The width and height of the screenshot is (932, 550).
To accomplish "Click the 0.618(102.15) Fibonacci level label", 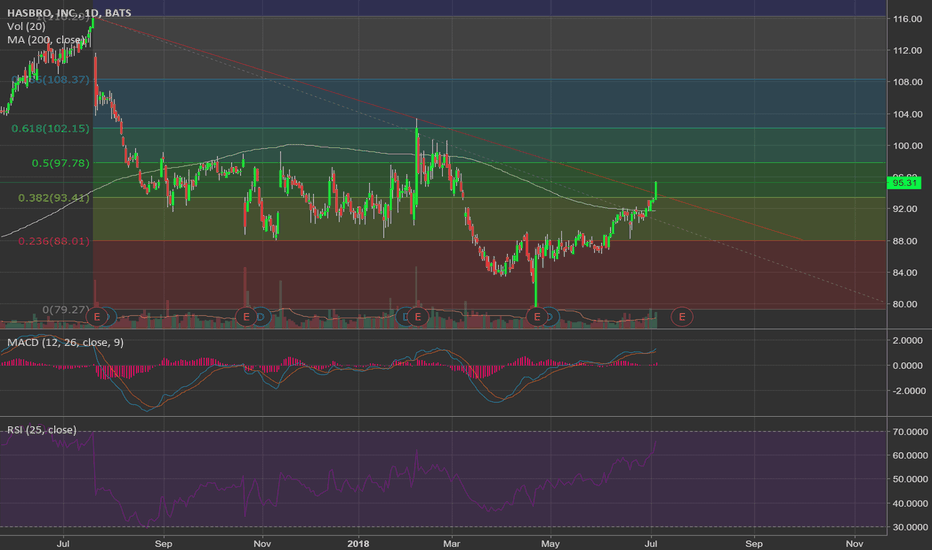I will [51, 128].
